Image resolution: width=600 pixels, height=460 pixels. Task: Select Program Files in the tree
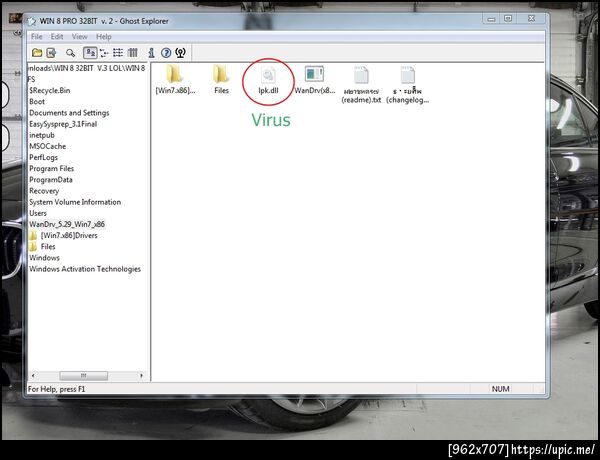51,168
